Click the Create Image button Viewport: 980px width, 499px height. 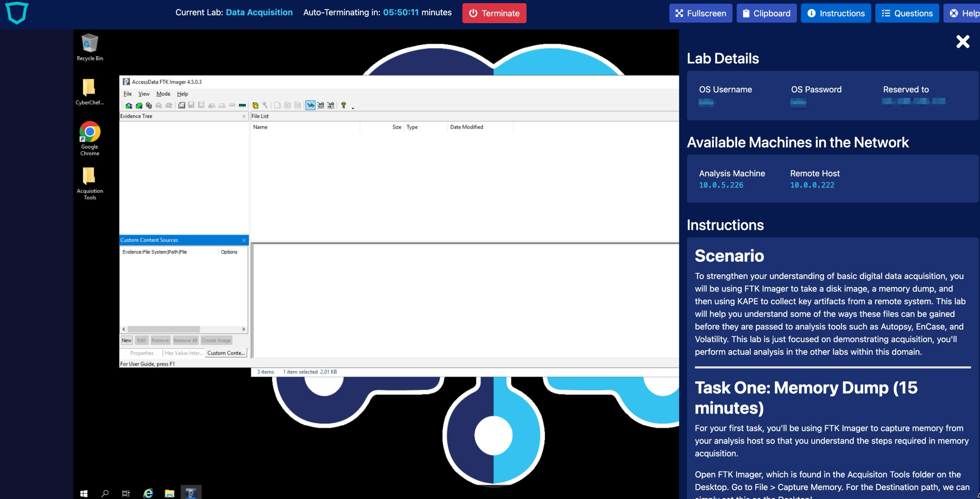[216, 341]
